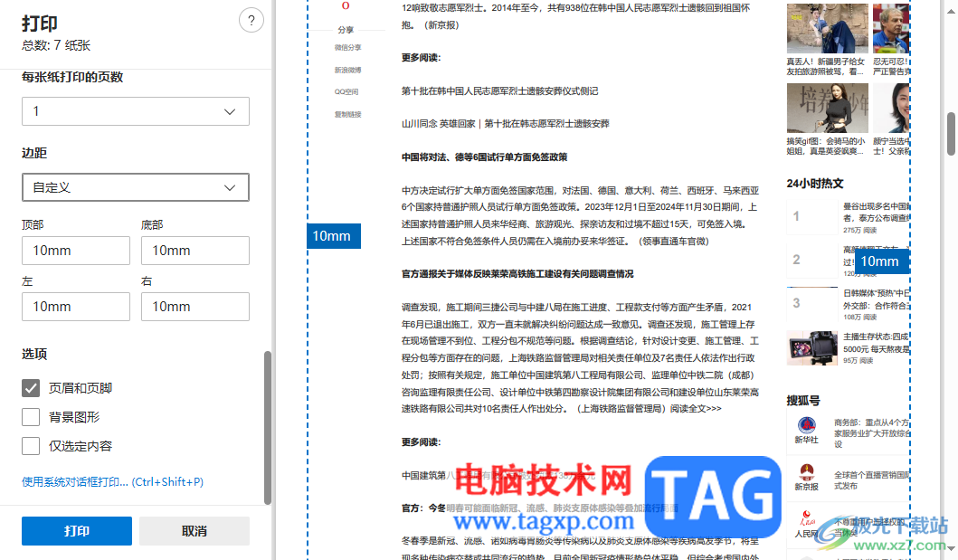Open the 24小时热文 section
This screenshot has width=958, height=560.
(x=815, y=183)
